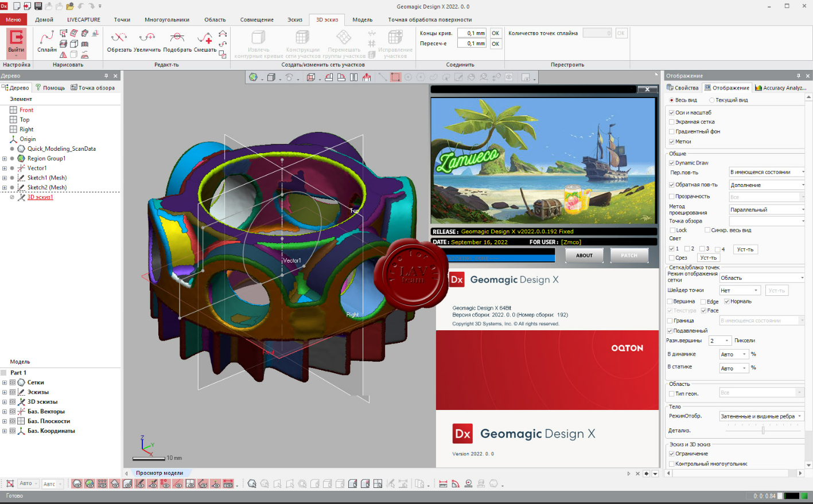Click the Import icon in quick access toolbar
This screenshot has height=504, width=813.
[27, 6]
